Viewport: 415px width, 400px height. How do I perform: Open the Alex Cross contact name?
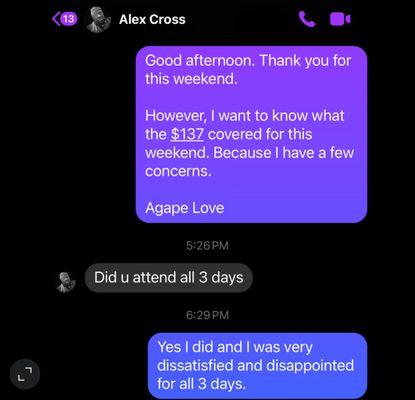pyautogui.click(x=152, y=19)
